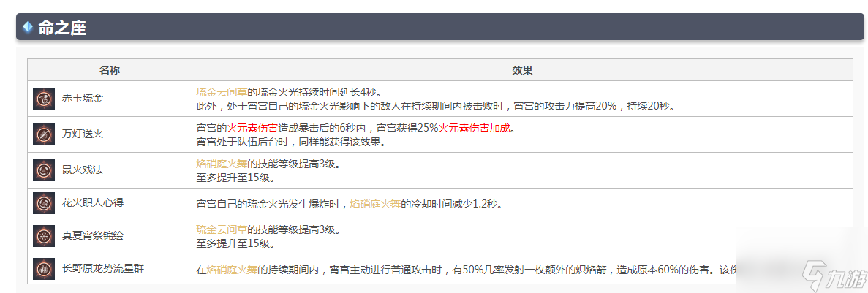Open the 花火职人心得 constellation icon

tap(44, 202)
